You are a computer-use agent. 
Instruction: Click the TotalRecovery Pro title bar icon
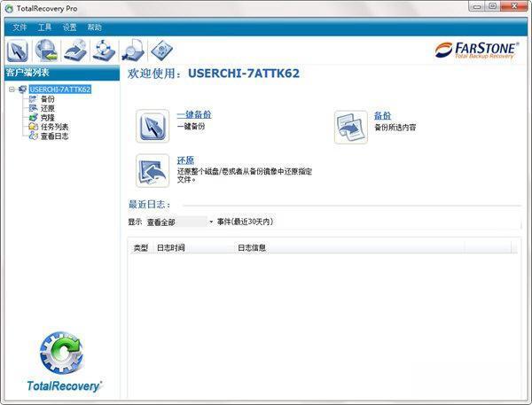[x=9, y=9]
